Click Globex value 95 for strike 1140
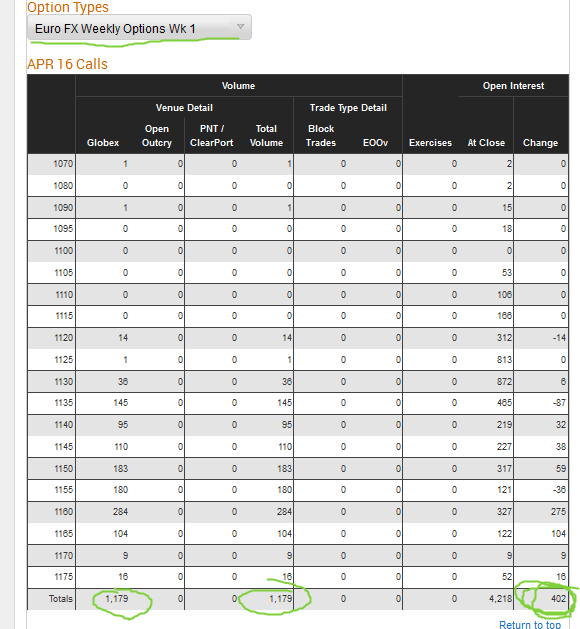580x629 pixels. pyautogui.click(x=123, y=425)
